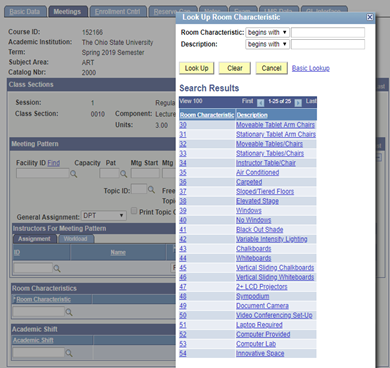
Task: Click the First results link
Action: [x=247, y=101]
